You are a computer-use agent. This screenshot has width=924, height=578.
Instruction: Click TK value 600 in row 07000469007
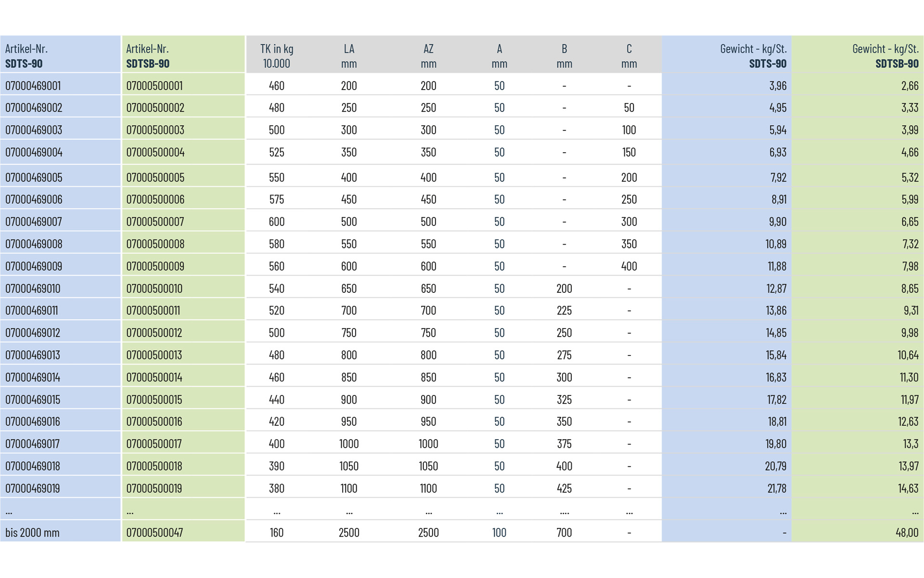click(x=277, y=222)
